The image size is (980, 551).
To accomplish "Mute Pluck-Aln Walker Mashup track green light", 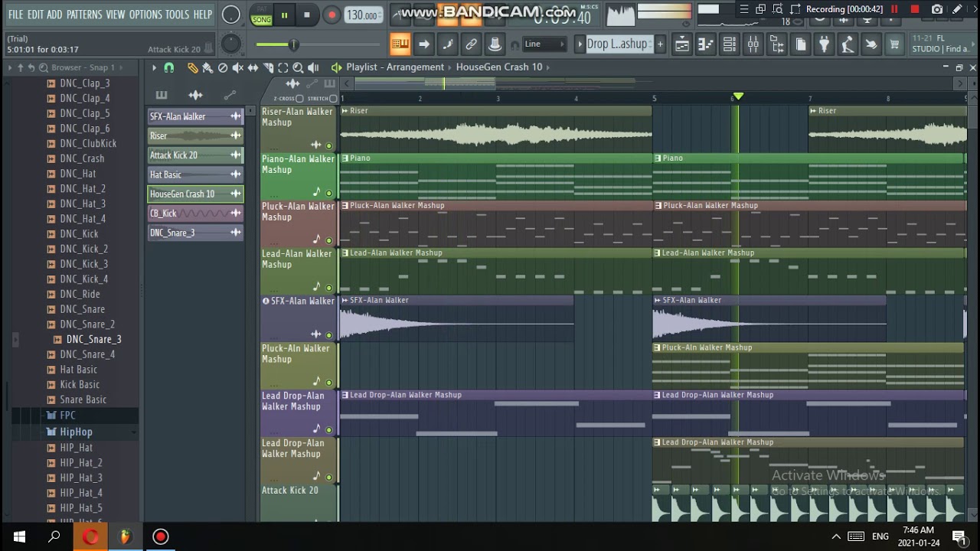I will [329, 383].
